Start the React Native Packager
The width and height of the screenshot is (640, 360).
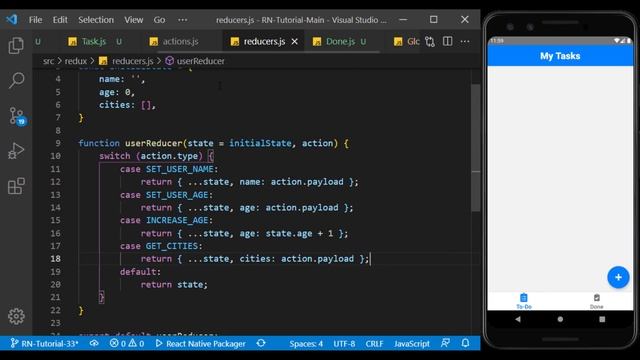pos(200,344)
